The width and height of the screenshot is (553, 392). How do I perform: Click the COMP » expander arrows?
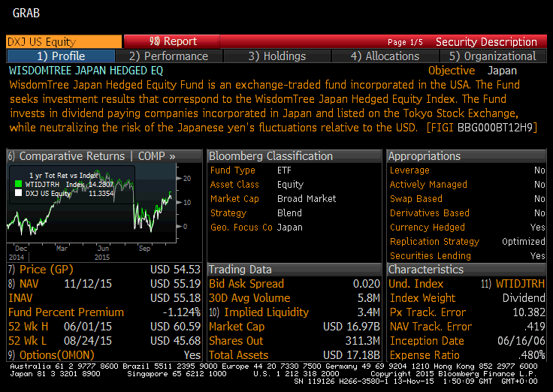point(172,156)
